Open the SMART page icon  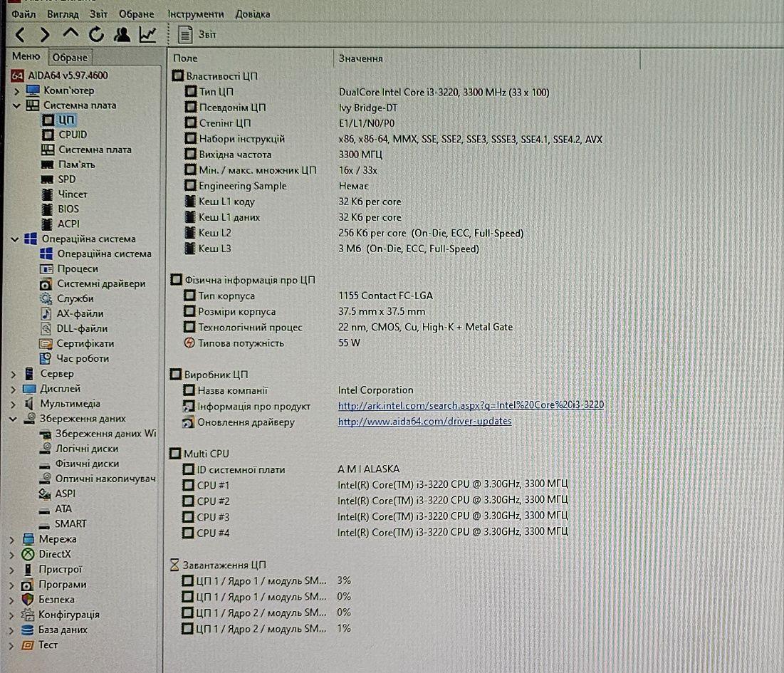click(x=44, y=525)
